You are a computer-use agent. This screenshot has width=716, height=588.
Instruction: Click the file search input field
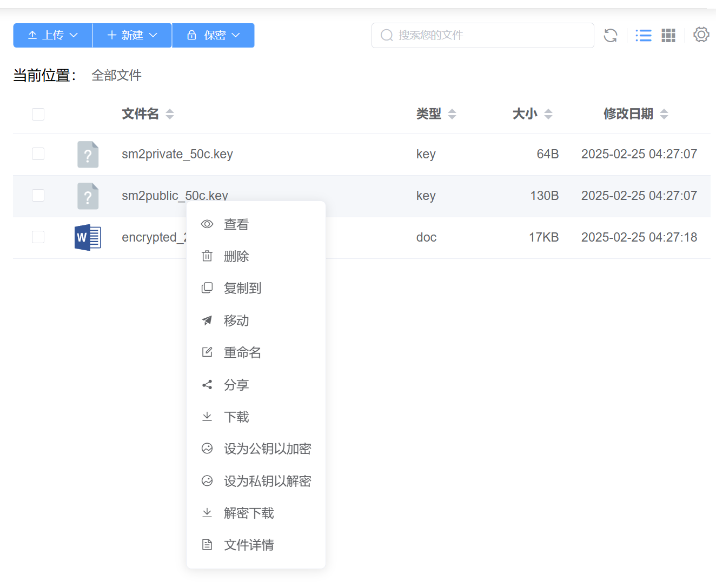[x=483, y=35]
